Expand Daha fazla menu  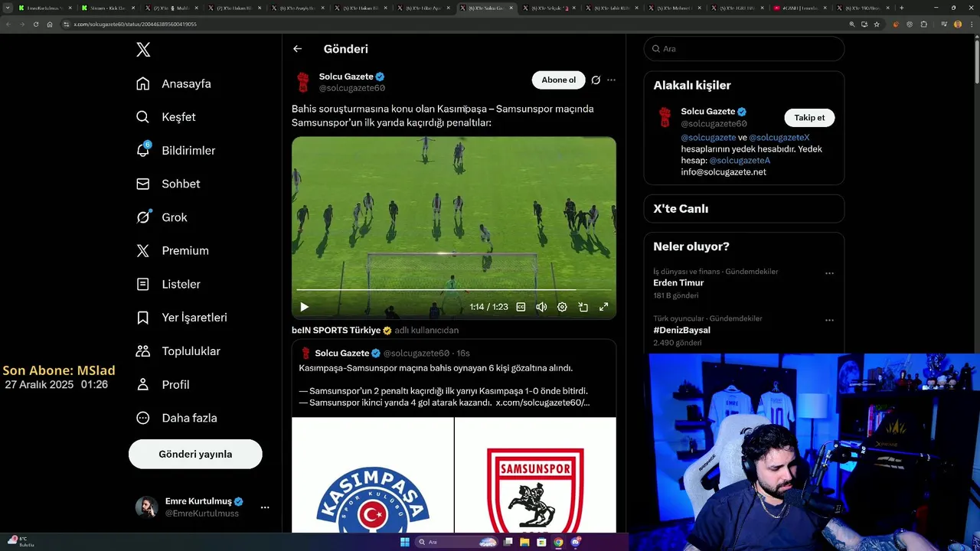tap(177, 418)
